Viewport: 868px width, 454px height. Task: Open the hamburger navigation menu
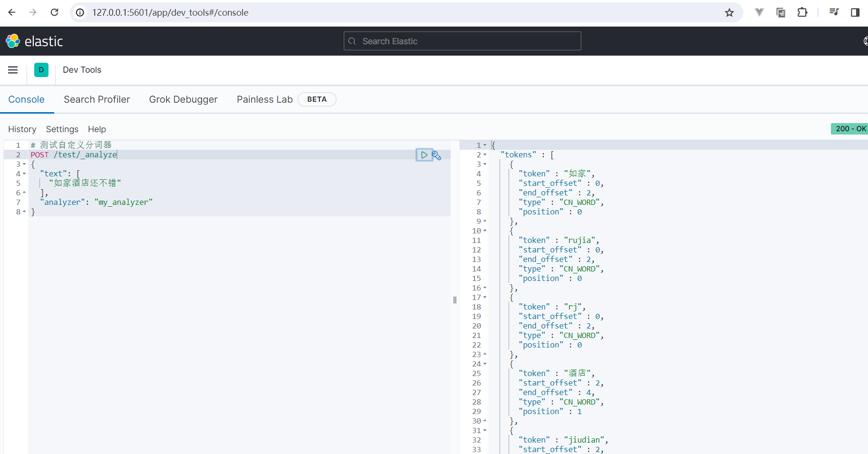point(13,70)
